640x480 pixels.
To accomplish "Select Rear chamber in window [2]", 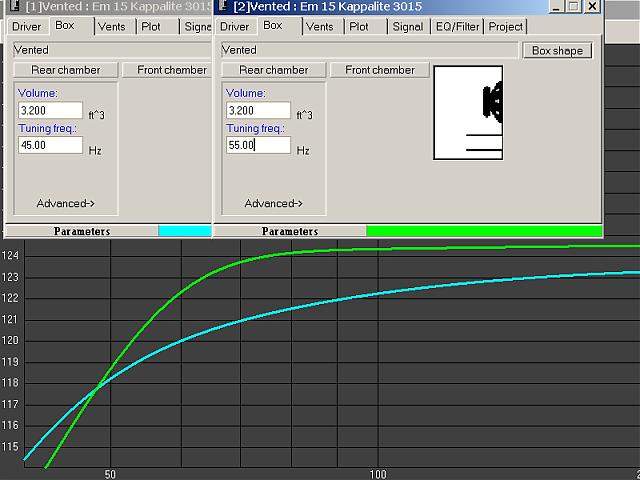I will coord(273,70).
